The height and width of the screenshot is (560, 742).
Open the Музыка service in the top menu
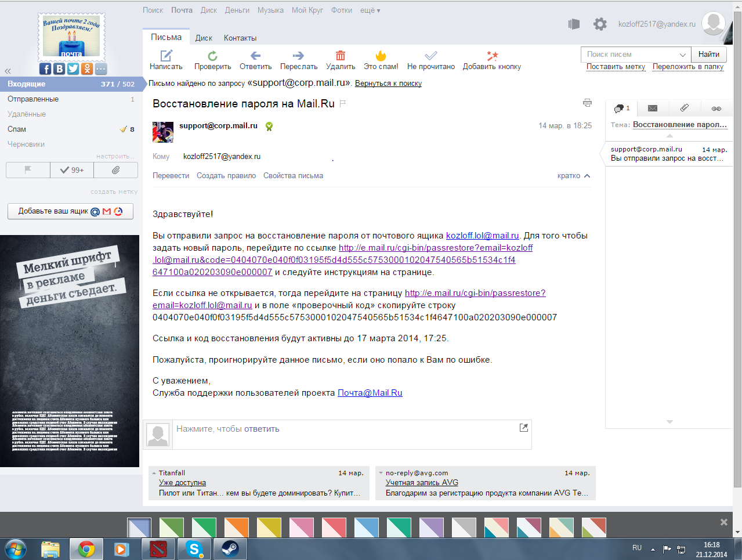(x=270, y=10)
